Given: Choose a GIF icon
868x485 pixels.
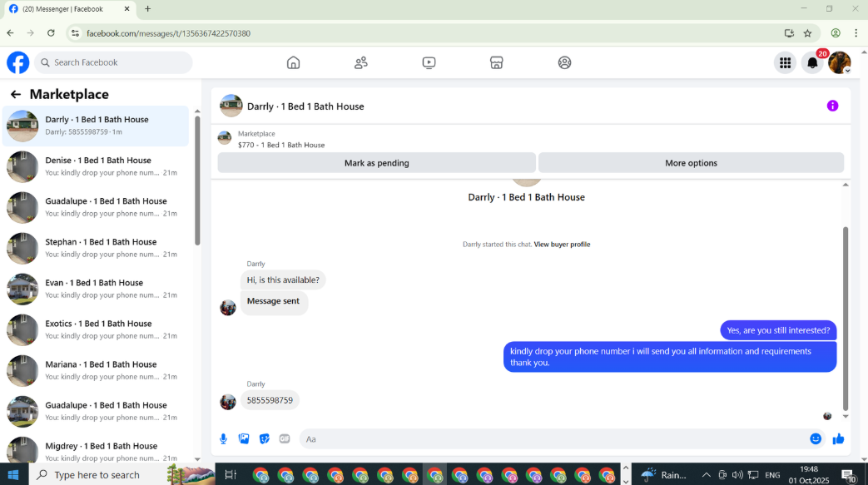Looking at the screenshot, I should coord(285,439).
